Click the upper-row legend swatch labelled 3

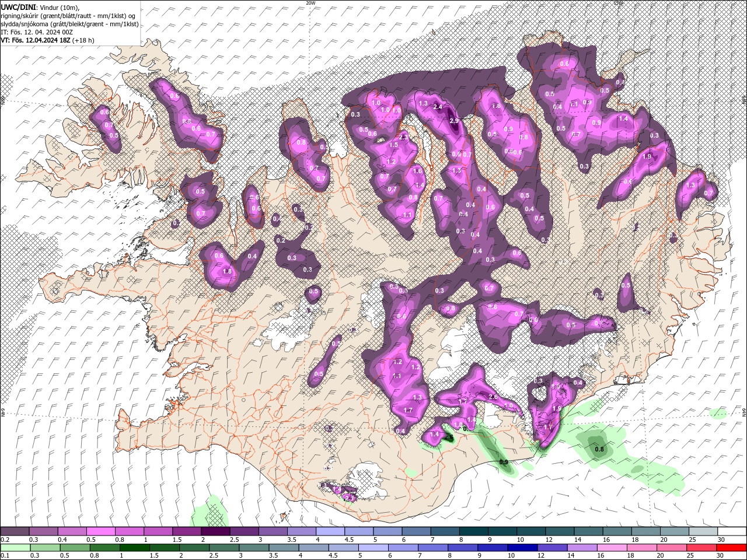272,531
